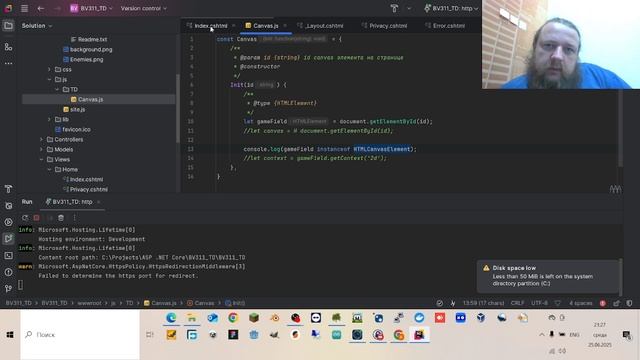Clear the Run console with trash icon
Viewport: 640px width, 360px height.
[x=61, y=218]
